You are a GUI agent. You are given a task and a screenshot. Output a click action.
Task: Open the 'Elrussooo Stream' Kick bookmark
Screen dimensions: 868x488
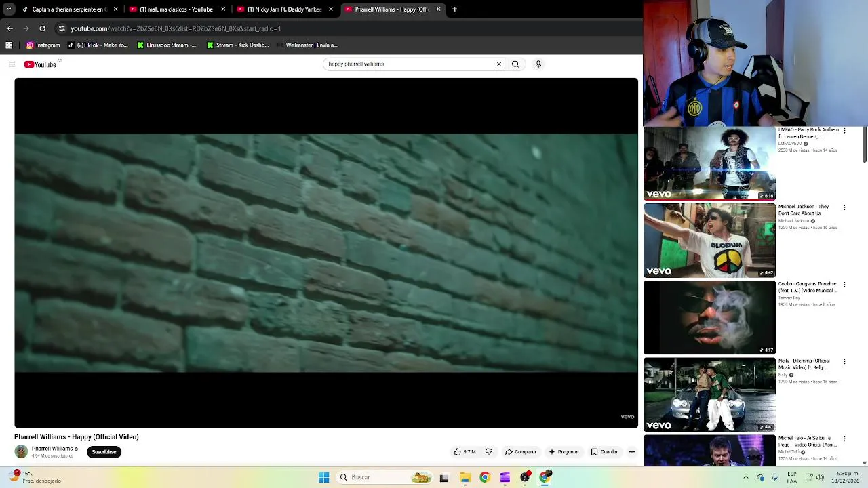167,45
